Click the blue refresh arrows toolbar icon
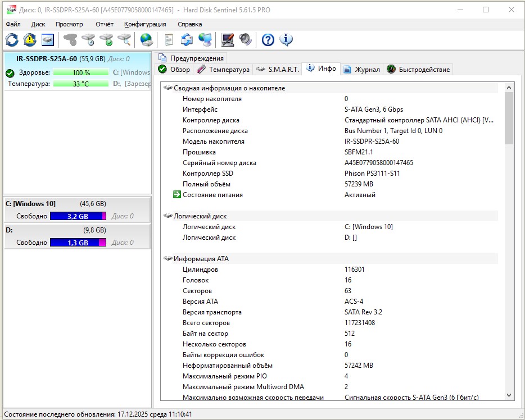 (12, 40)
